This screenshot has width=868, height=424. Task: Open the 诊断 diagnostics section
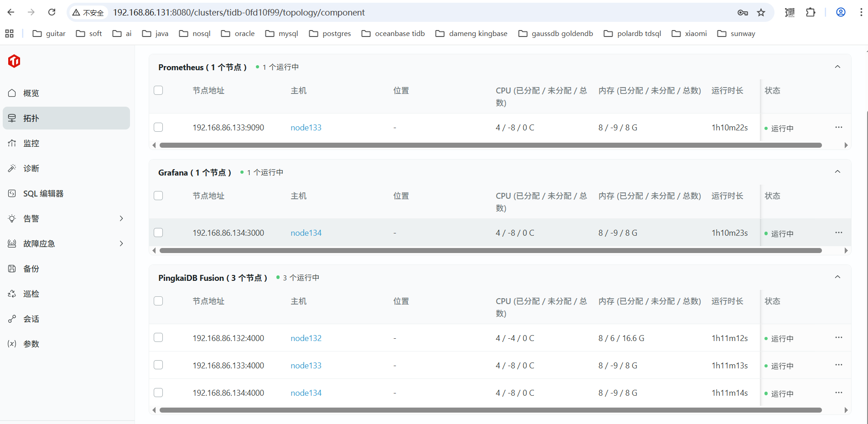click(31, 168)
